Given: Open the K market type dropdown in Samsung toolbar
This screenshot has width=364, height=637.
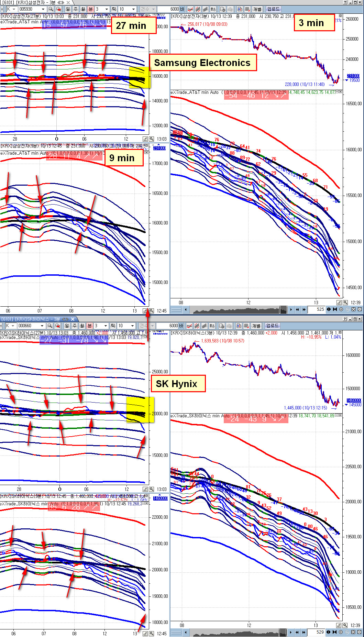Looking at the screenshot, I should click(14, 9).
